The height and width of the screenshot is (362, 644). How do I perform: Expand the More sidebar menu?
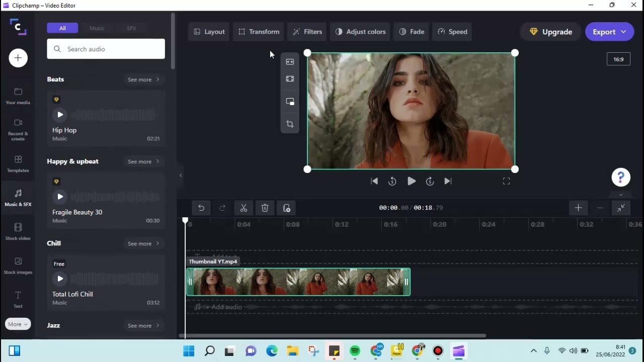18,324
